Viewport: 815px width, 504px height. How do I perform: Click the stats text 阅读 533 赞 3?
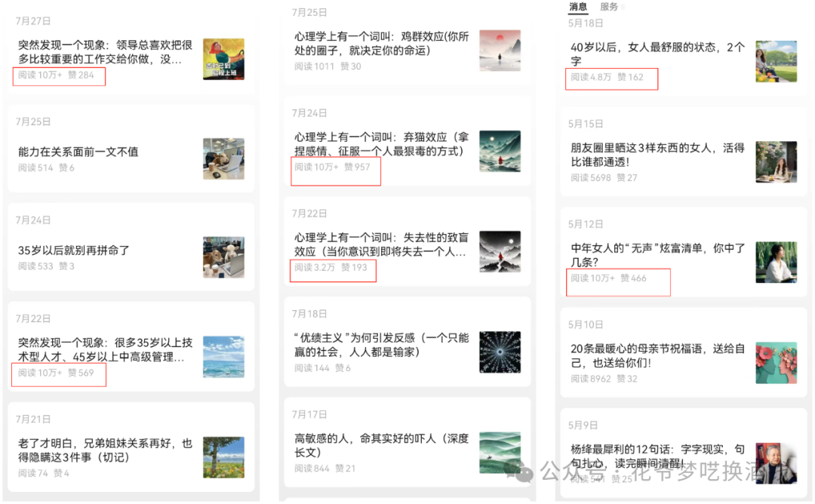tap(46, 266)
